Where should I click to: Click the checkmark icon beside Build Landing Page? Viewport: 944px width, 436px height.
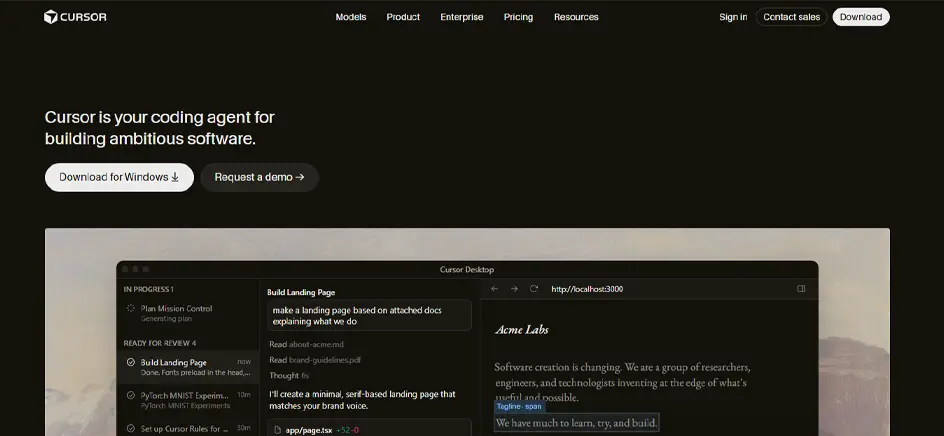click(131, 363)
